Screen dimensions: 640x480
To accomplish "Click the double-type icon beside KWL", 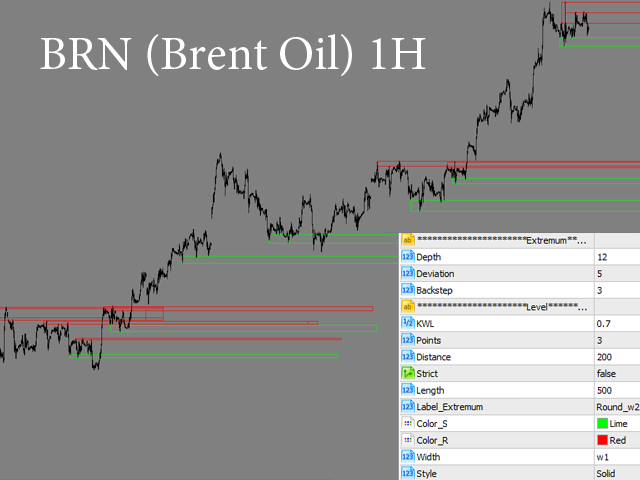I will click(x=407, y=323).
